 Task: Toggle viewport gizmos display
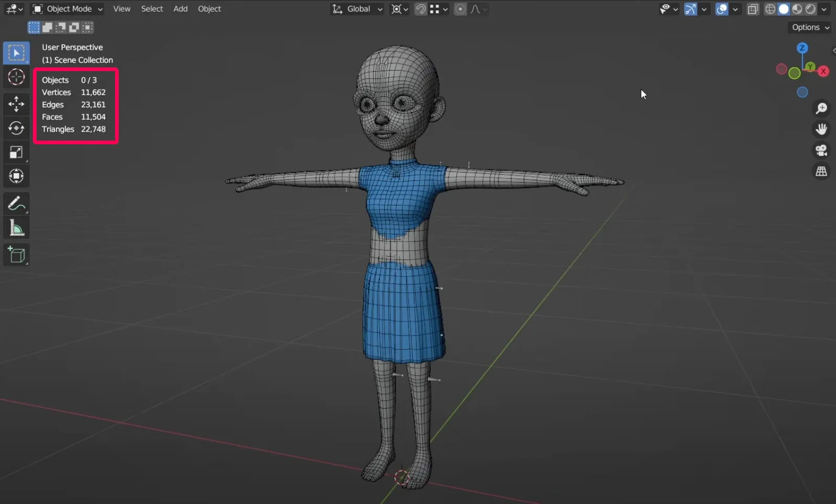pyautogui.click(x=691, y=9)
